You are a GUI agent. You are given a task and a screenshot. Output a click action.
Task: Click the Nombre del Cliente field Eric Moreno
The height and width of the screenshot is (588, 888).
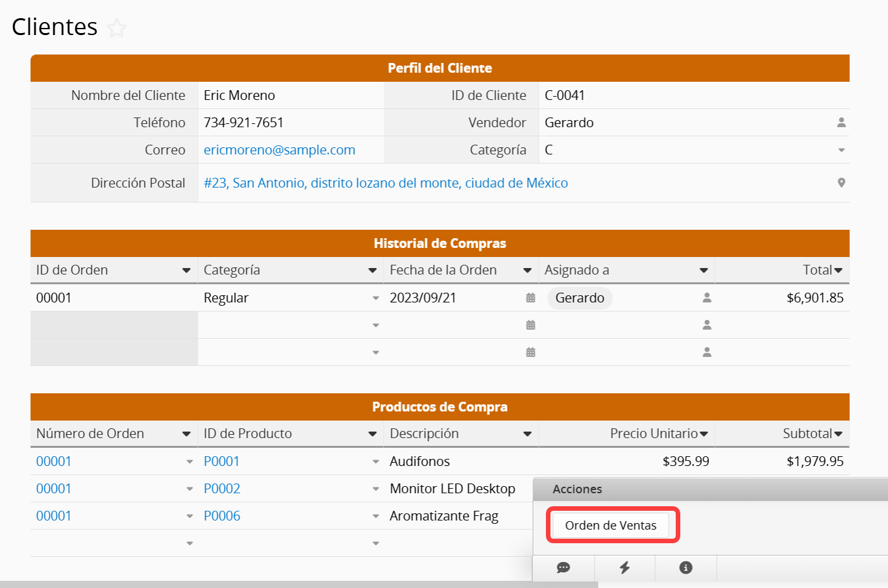click(x=240, y=95)
